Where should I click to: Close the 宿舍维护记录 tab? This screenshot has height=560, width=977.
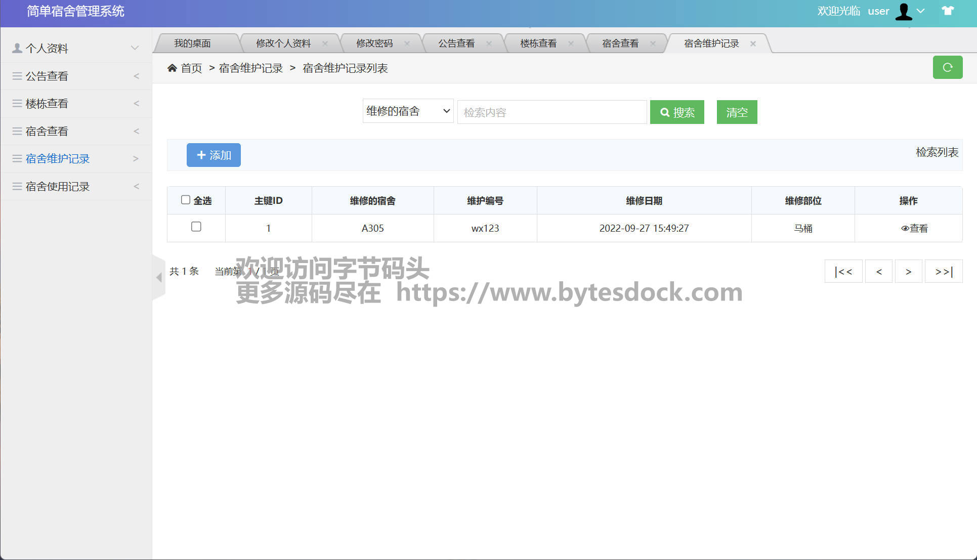[753, 44]
